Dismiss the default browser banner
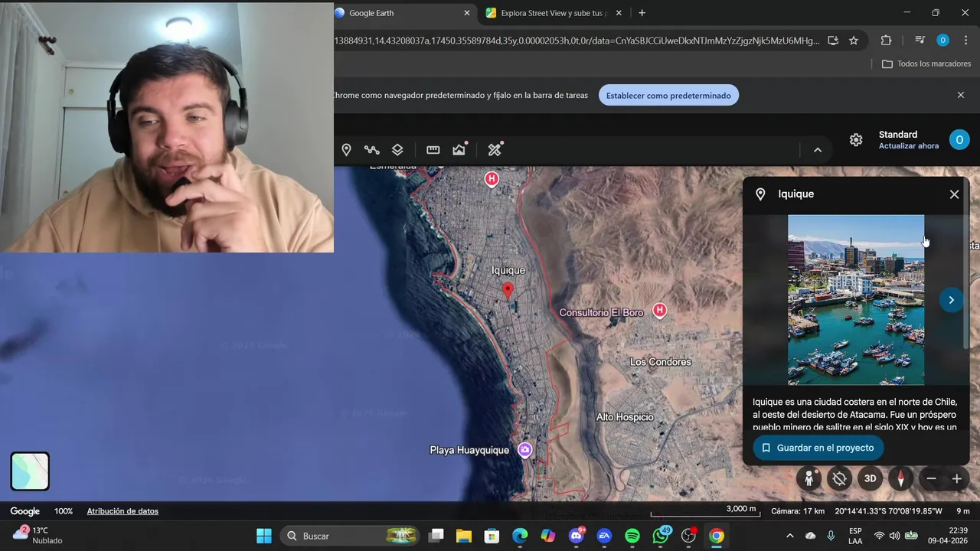Image resolution: width=980 pixels, height=551 pixels. [961, 95]
